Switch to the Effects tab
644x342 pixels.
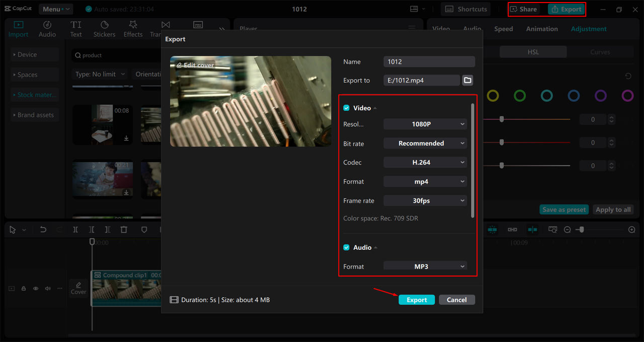133,29
